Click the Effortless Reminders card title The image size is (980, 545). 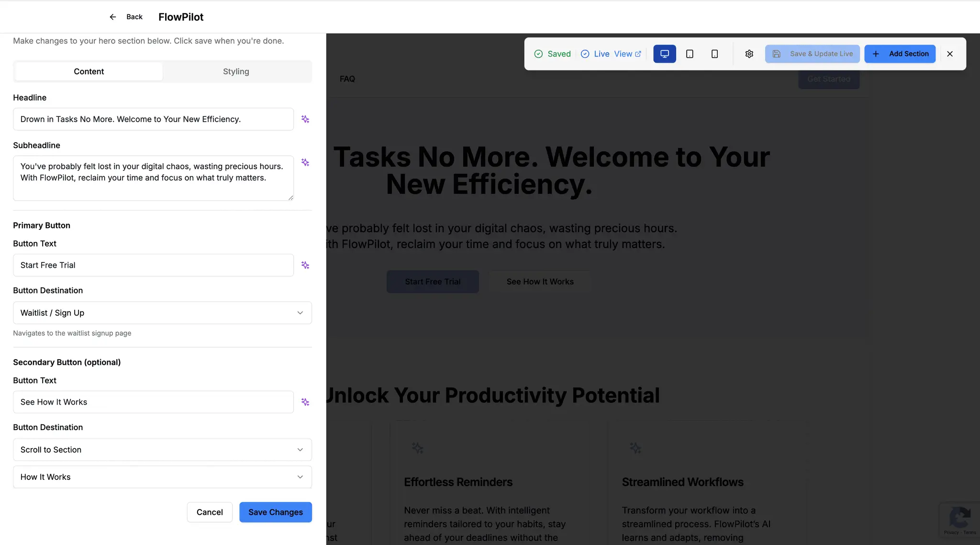pos(458,482)
